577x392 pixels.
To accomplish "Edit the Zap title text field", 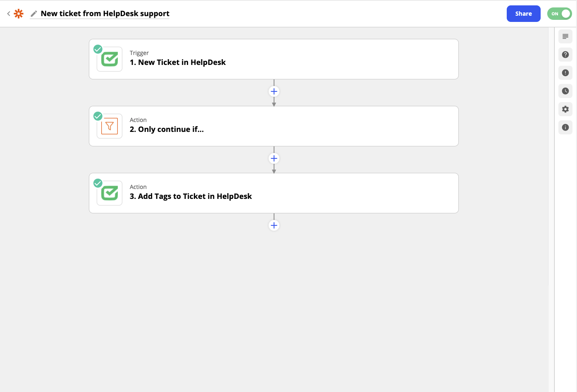I will pyautogui.click(x=105, y=14).
